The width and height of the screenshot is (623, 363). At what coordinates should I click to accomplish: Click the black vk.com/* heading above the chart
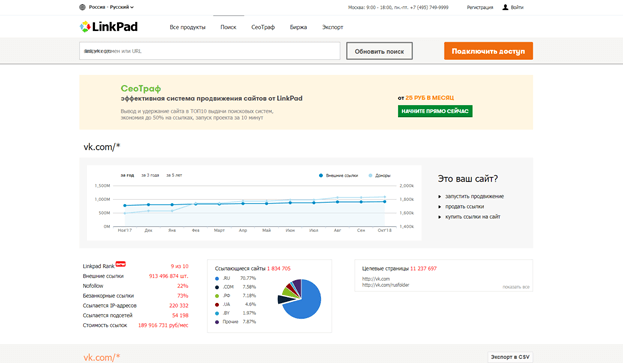click(x=102, y=147)
